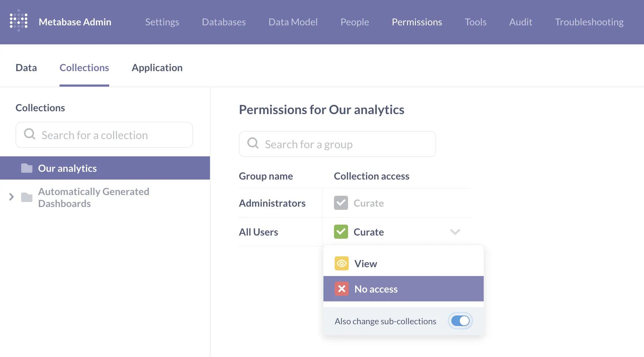
Task: Click the red X icon next to No access
Action: click(x=341, y=289)
